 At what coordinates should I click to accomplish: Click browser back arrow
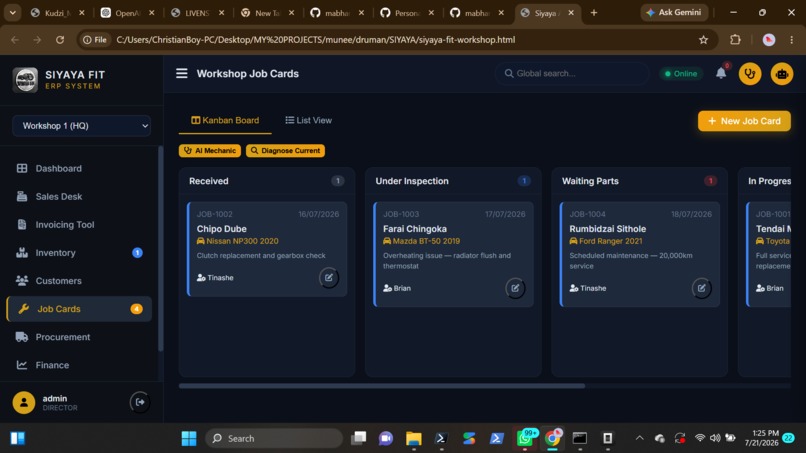click(15, 40)
